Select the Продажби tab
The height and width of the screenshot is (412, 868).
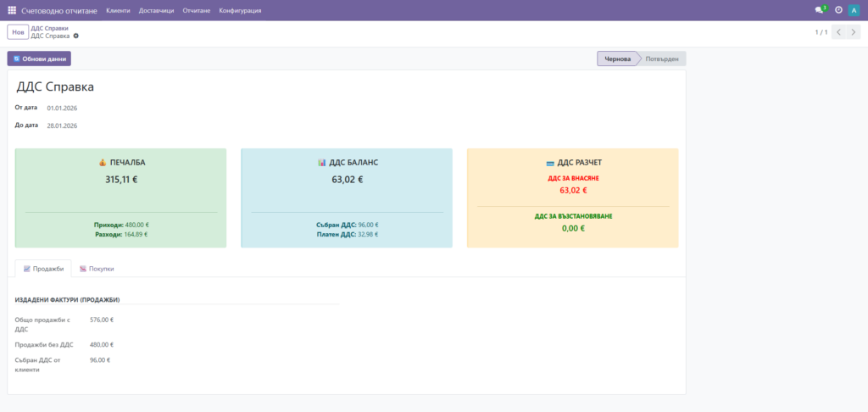(43, 268)
